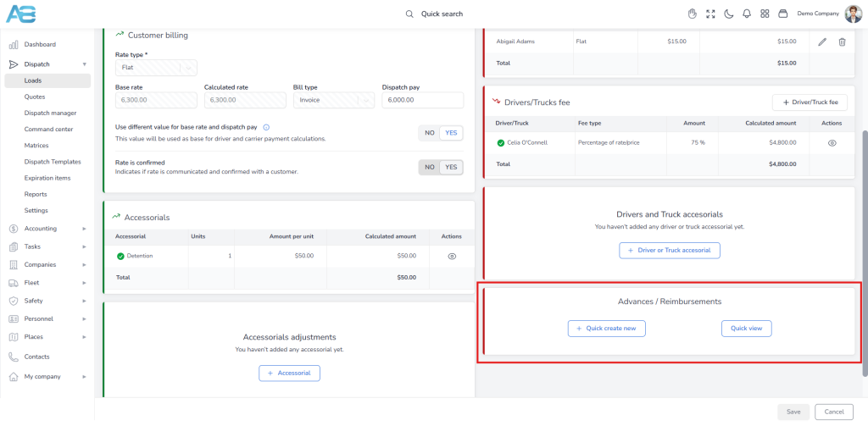Delete Abigail Adams fee with trash icon
Image resolution: width=868 pixels, height=426 pixels.
(x=842, y=41)
